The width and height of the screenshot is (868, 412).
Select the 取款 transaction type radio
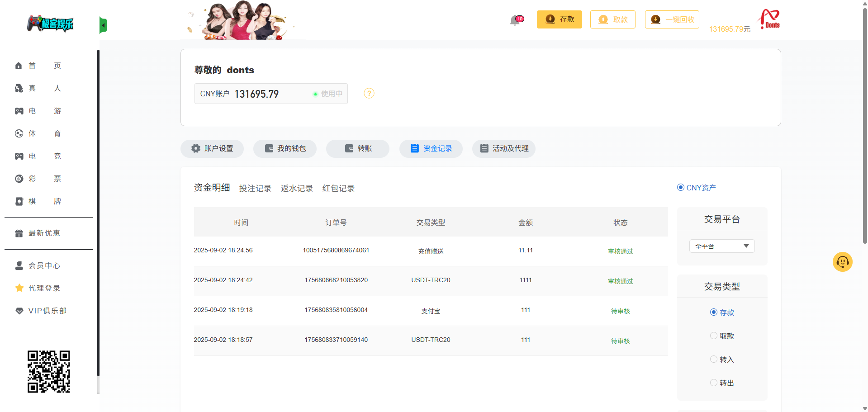tap(714, 336)
